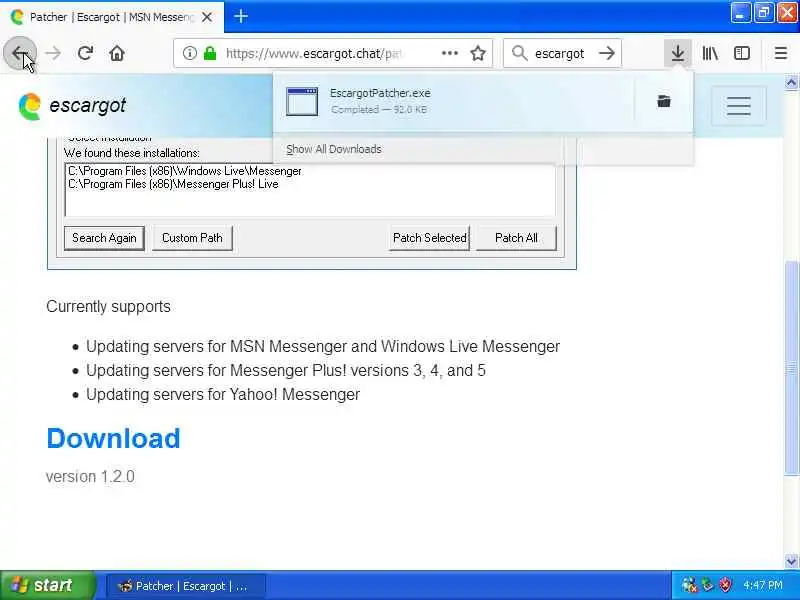Open the browser home page icon
The height and width of the screenshot is (600, 800).
coord(117,53)
